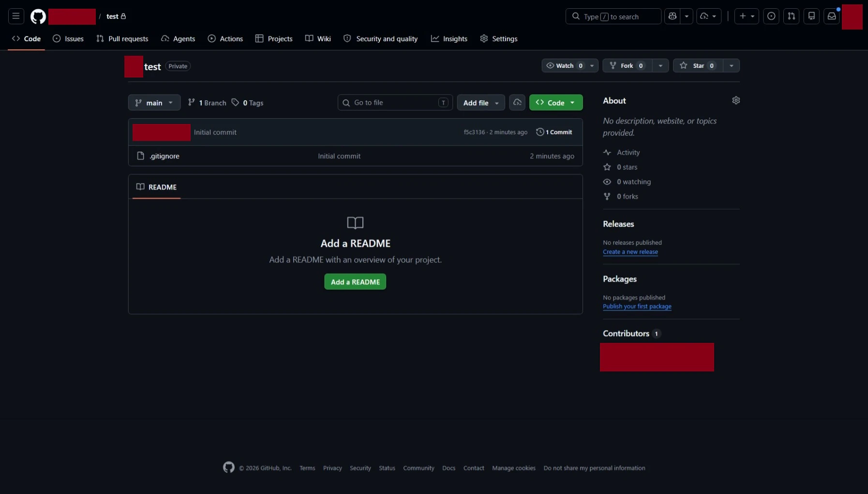The height and width of the screenshot is (494, 868).
Task: Open the Packages heading link
Action: [x=620, y=279]
